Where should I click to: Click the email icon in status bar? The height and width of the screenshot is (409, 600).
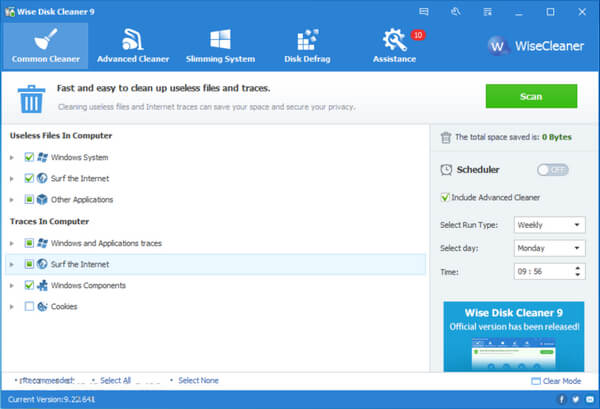590,399
